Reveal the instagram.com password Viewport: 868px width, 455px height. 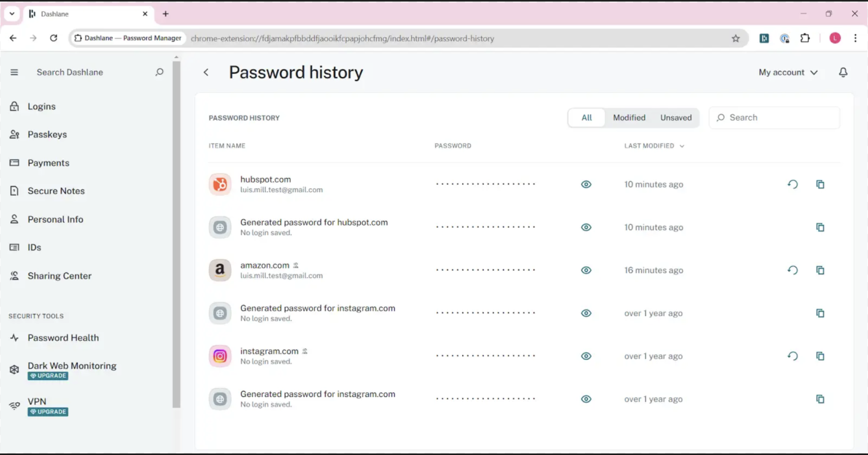[586, 356]
